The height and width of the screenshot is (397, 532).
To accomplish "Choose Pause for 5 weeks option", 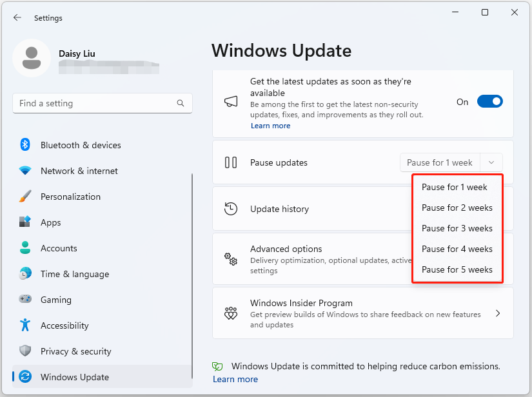I will click(x=457, y=270).
